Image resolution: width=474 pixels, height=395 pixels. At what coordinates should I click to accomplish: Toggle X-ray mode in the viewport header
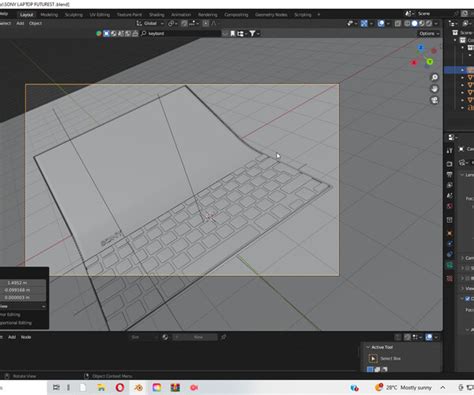(398, 23)
